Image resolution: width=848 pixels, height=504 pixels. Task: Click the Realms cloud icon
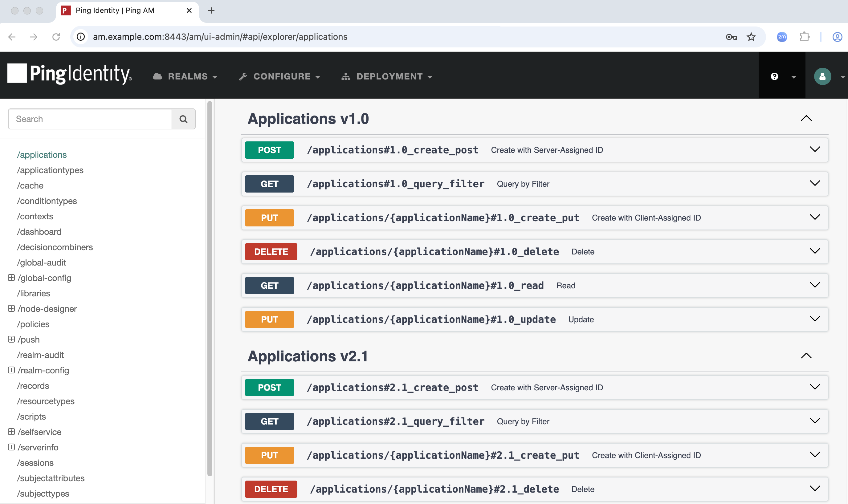coord(157,76)
